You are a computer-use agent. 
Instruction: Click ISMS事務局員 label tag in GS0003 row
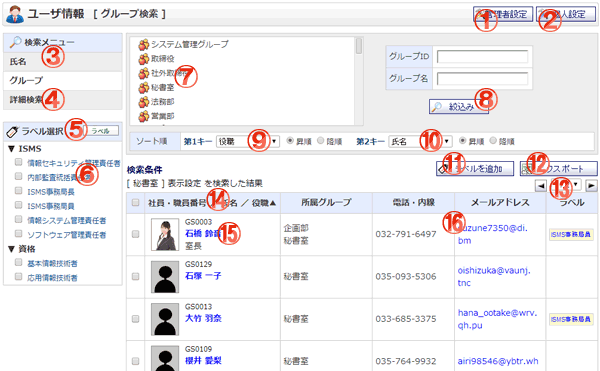pos(571,234)
